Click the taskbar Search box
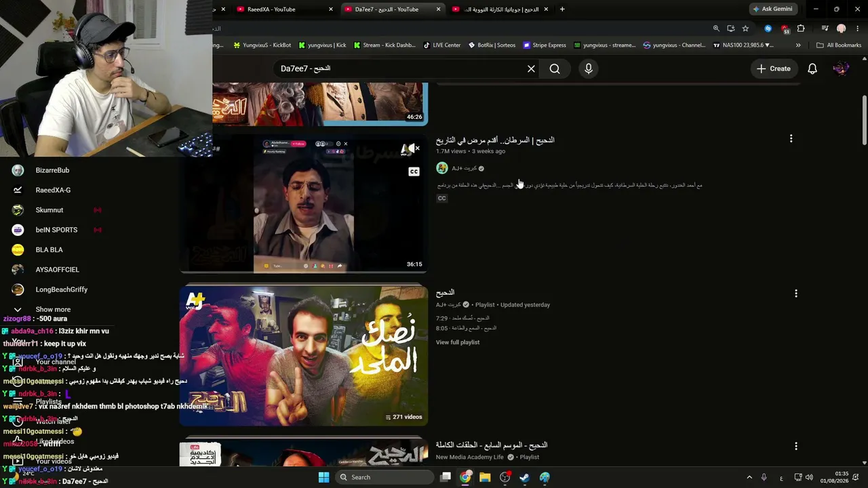This screenshot has height=488, width=868. (383, 477)
